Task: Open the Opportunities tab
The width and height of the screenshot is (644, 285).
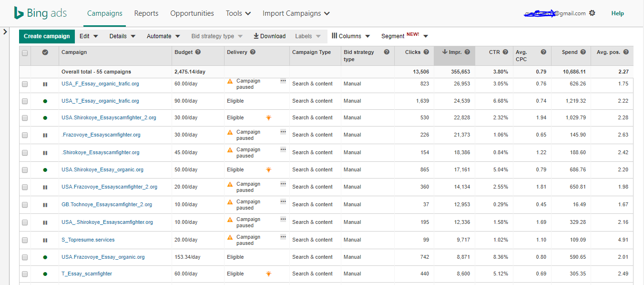Action: (192, 13)
